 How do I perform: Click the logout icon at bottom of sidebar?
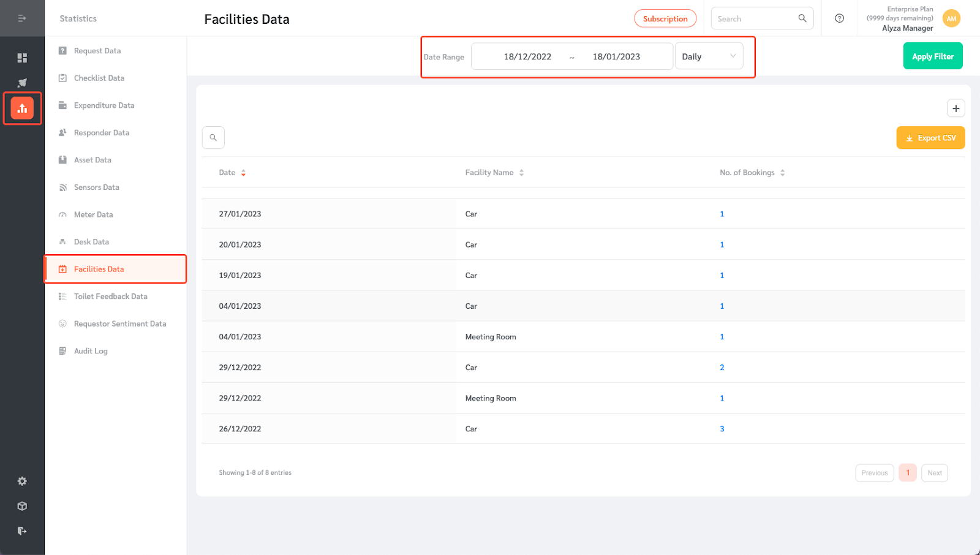coord(22,530)
